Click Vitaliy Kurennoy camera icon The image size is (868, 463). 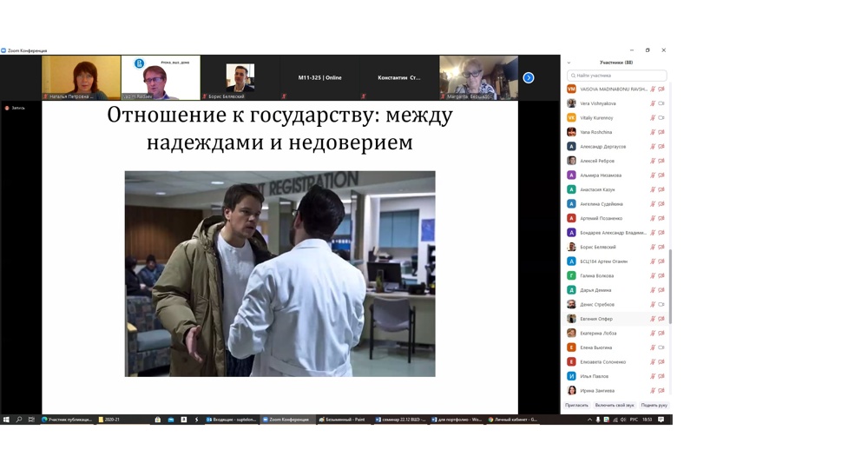(x=661, y=118)
